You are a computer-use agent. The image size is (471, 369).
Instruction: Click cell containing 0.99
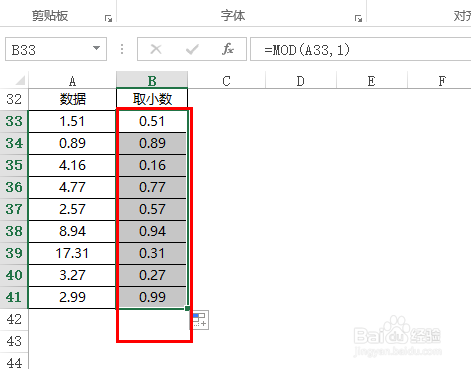(152, 297)
